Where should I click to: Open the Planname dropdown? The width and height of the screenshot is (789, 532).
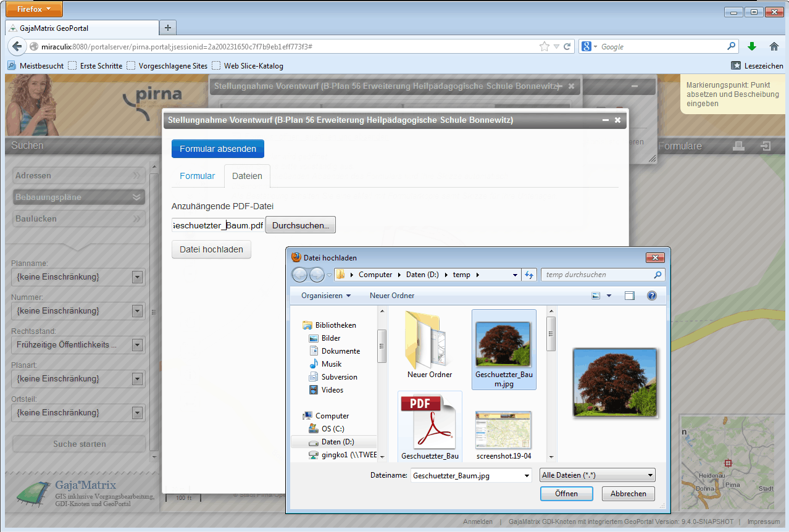click(138, 277)
